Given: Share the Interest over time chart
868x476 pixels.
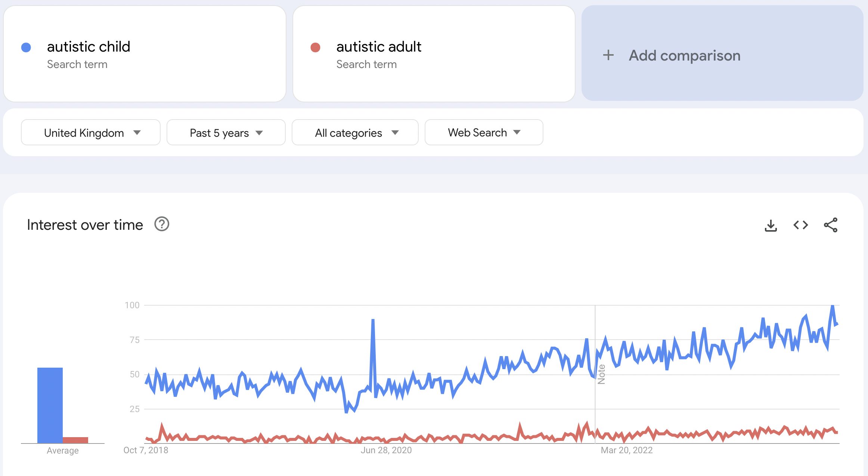Looking at the screenshot, I should click(x=831, y=225).
